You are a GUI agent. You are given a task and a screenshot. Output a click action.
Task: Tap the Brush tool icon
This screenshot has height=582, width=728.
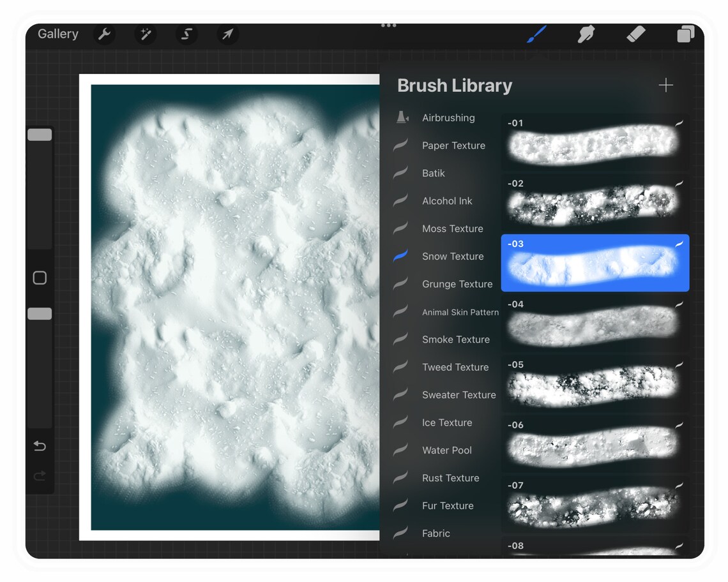536,34
